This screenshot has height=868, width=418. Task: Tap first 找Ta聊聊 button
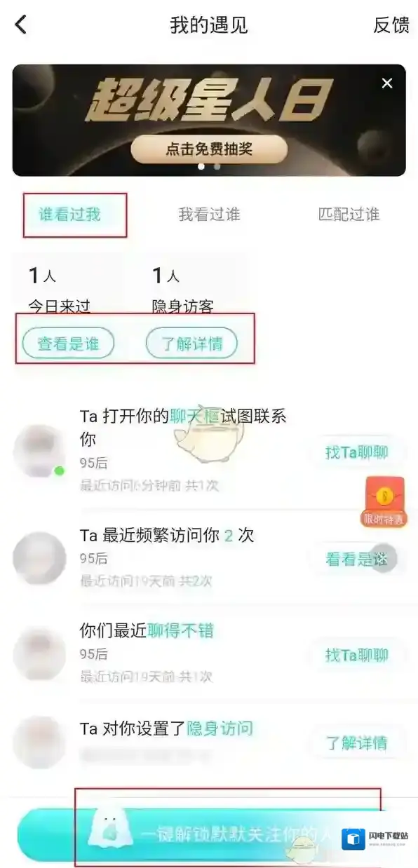(357, 452)
